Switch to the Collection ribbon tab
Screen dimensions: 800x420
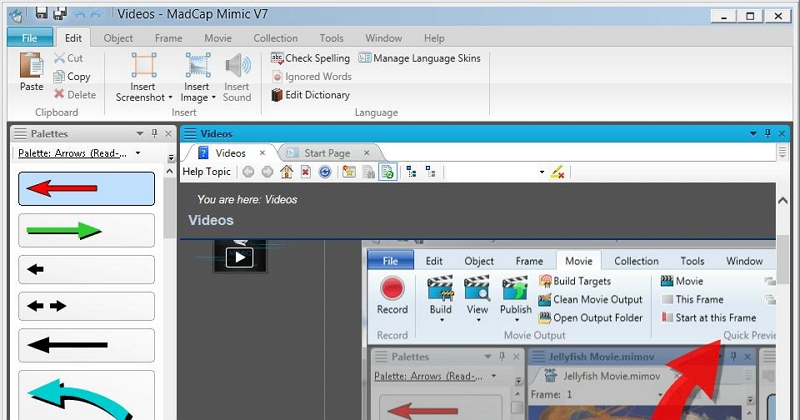pyautogui.click(x=276, y=38)
